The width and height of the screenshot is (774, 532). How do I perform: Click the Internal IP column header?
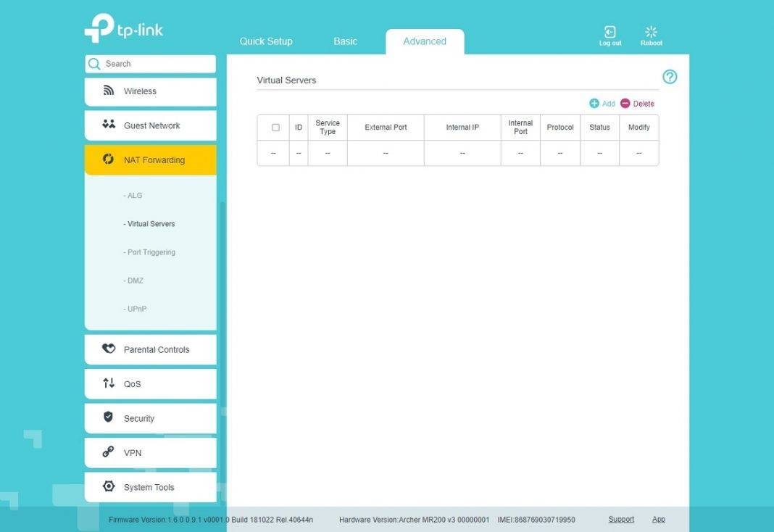(462, 128)
